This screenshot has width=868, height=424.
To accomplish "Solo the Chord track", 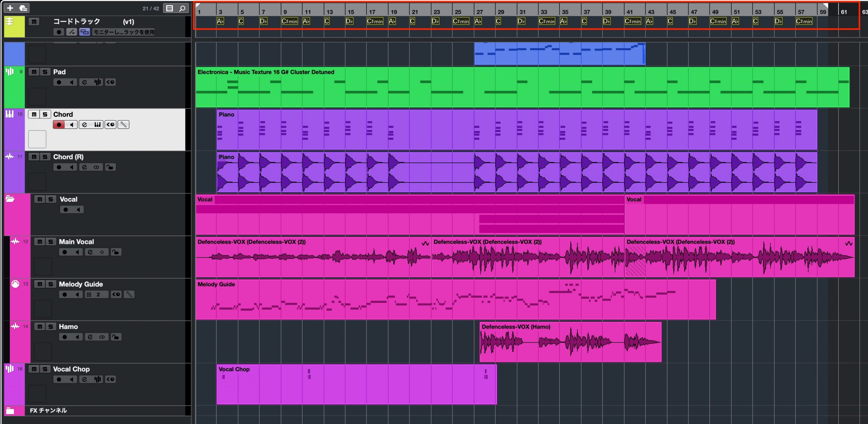I will tap(45, 114).
